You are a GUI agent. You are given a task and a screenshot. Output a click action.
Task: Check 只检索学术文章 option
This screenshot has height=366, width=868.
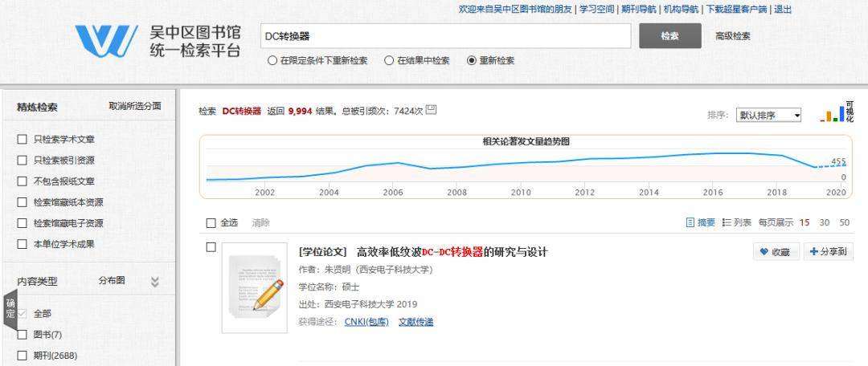pos(23,140)
